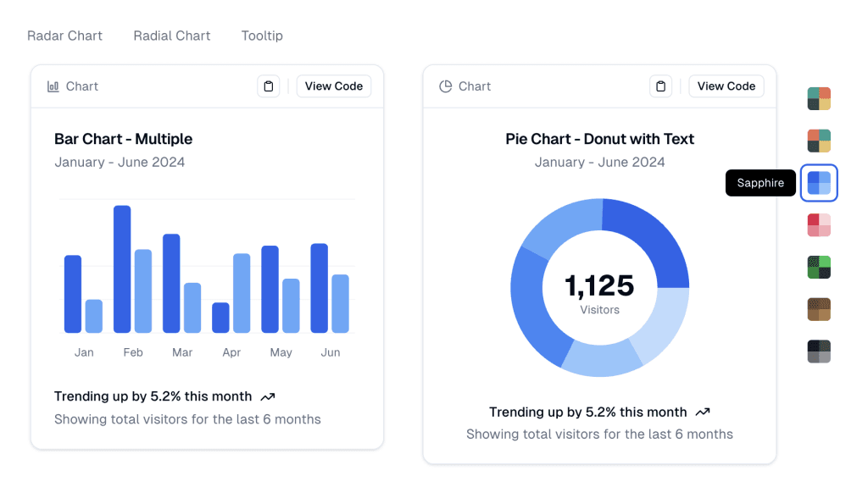868x498 pixels.
Task: Open the Radar Chart tab
Action: pyautogui.click(x=64, y=36)
